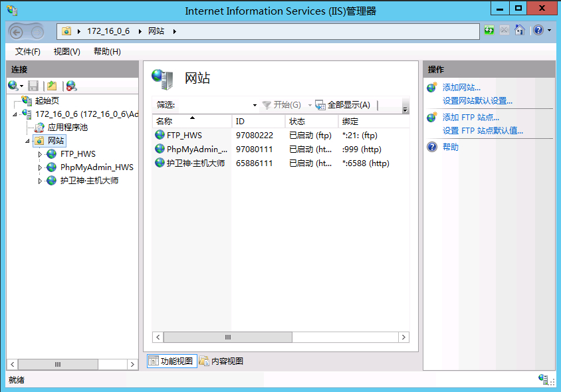Click the ID cell 65886111
This screenshot has width=561, height=392.
coord(255,163)
